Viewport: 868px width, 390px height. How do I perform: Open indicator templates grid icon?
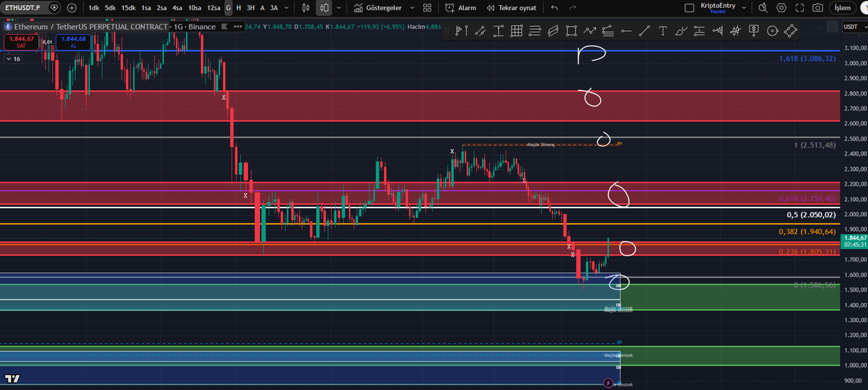[427, 7]
